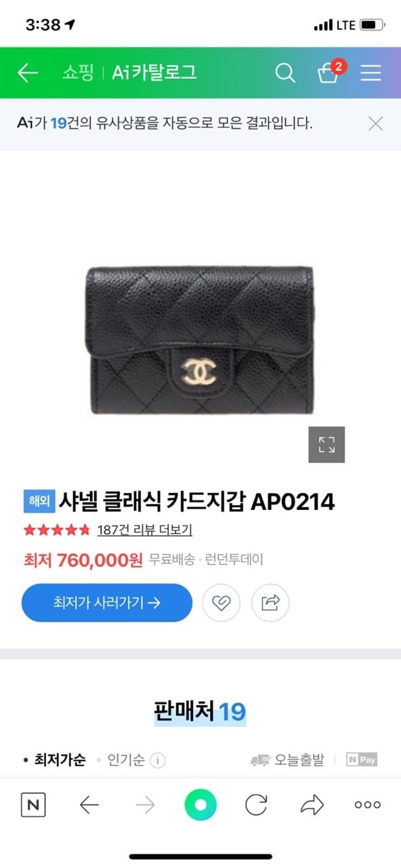Click 최저가 사러가기 button
This screenshot has width=401, height=868.
(107, 603)
